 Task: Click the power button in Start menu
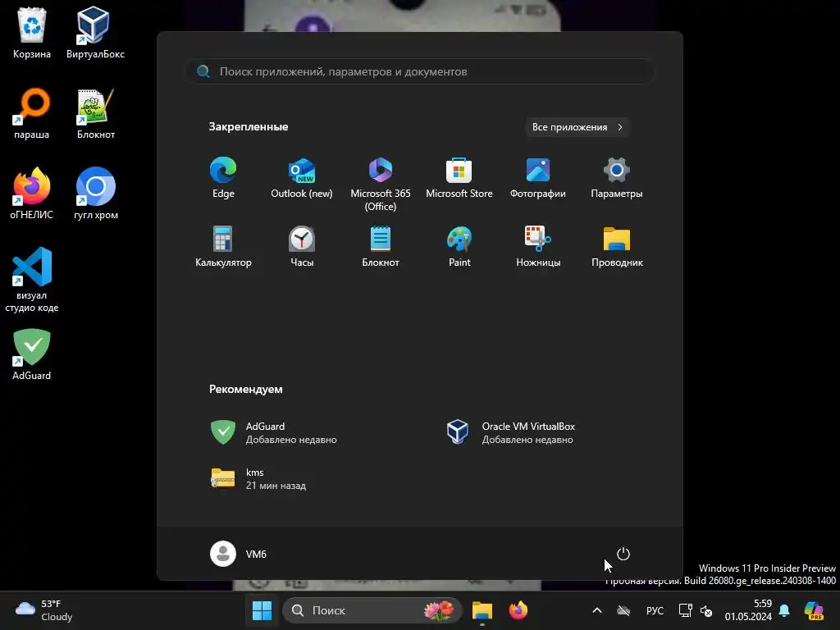tap(623, 554)
